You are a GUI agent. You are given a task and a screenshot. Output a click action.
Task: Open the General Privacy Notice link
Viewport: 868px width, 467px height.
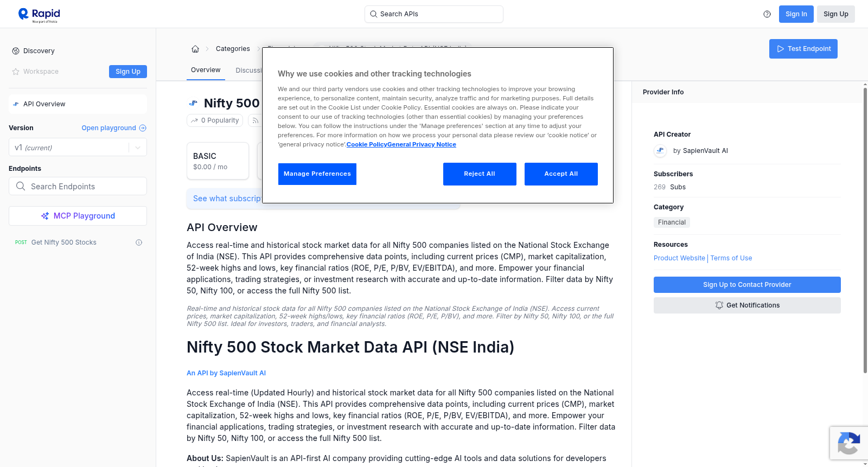click(422, 144)
